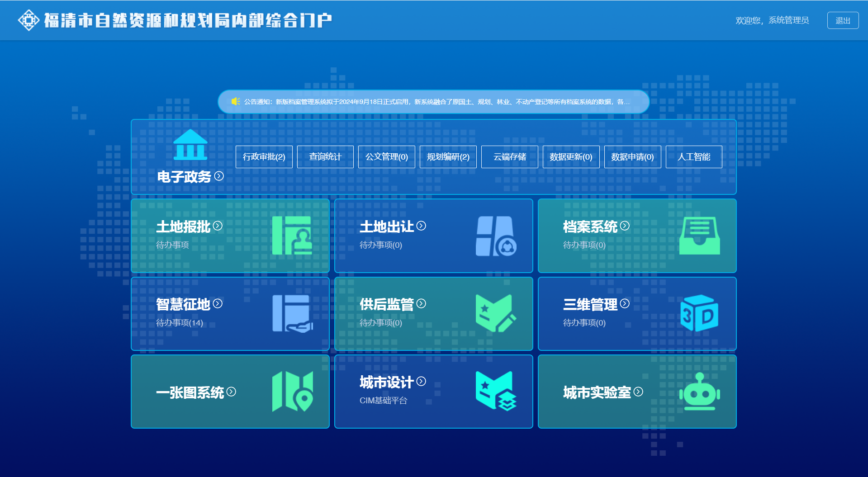Click 待办事项(0) under 土地出让
The height and width of the screenshot is (477, 868).
(x=381, y=245)
